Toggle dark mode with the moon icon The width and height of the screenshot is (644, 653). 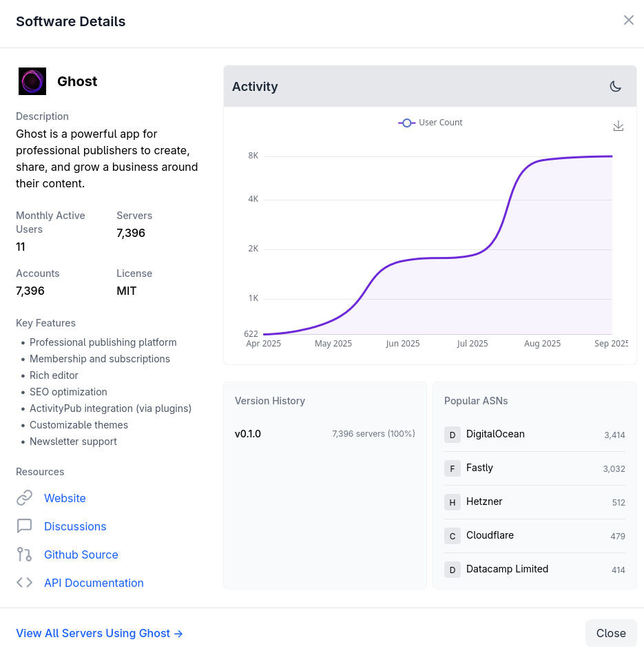pyautogui.click(x=616, y=86)
